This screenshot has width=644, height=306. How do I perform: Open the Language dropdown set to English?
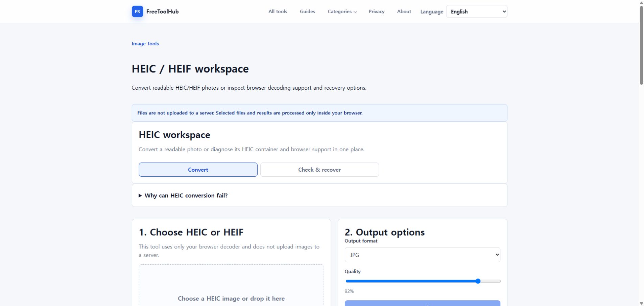click(x=477, y=12)
